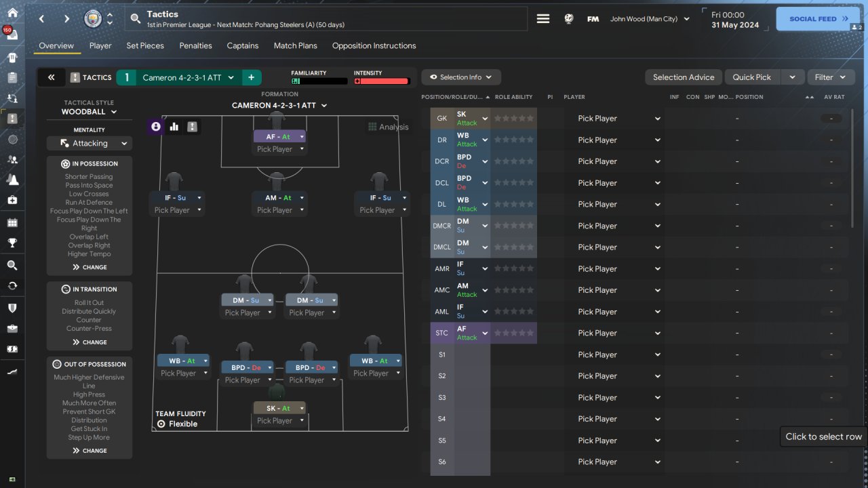Image resolution: width=868 pixels, height=488 pixels.
Task: Open the Inbox with 150 notifications
Action: (12, 35)
